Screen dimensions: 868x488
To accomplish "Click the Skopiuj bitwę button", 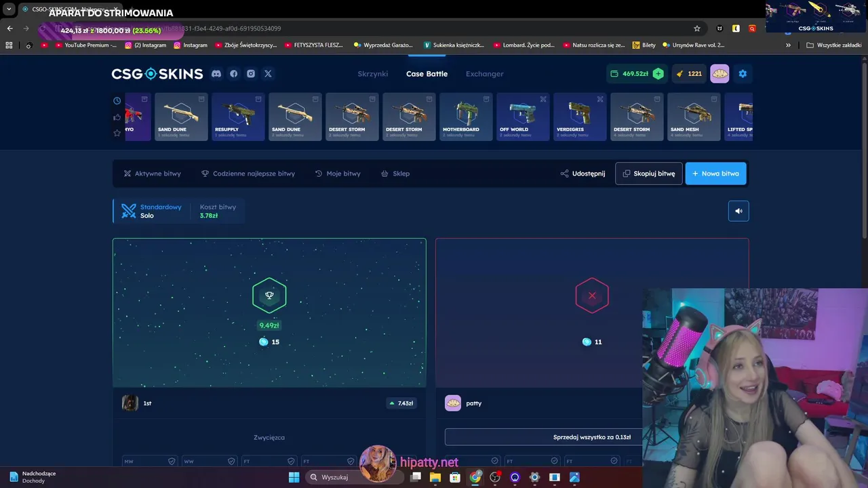I will click(x=649, y=174).
